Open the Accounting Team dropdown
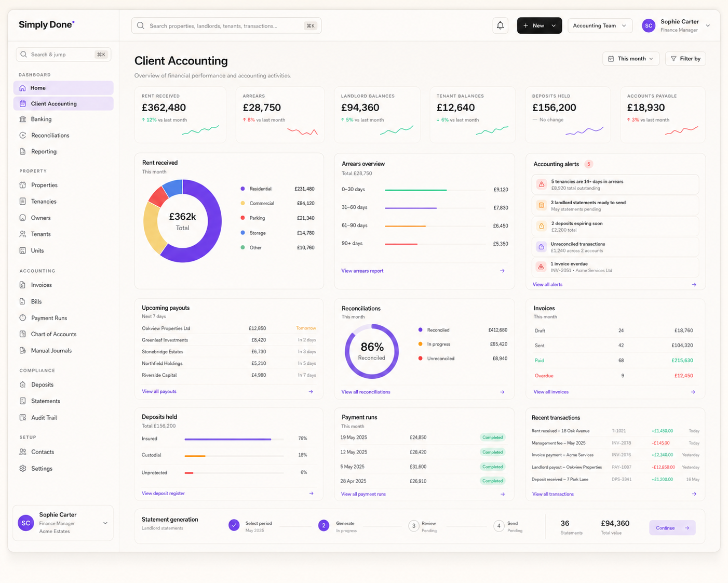The width and height of the screenshot is (728, 583). click(x=600, y=25)
